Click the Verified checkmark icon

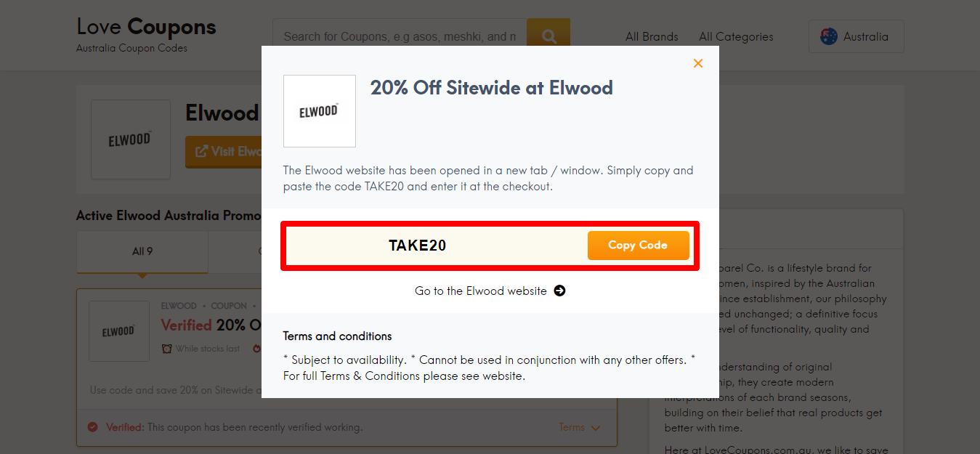pos(92,428)
